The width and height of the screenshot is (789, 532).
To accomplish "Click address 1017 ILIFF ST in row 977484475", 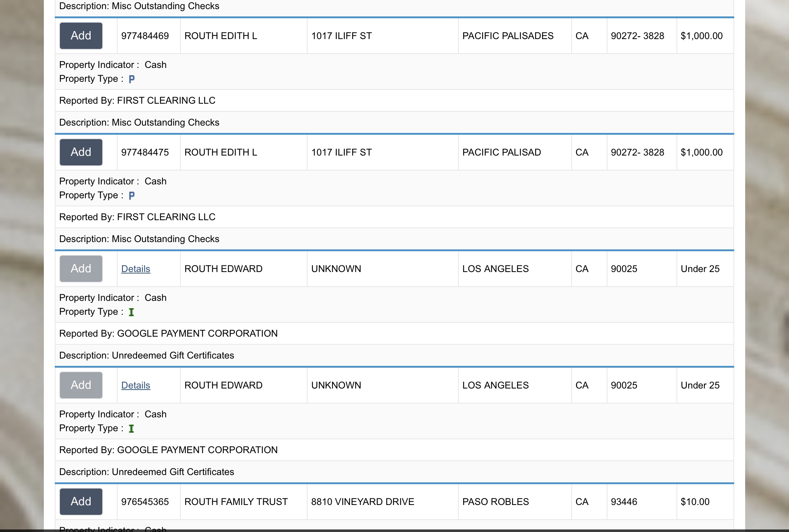I will tap(342, 152).
